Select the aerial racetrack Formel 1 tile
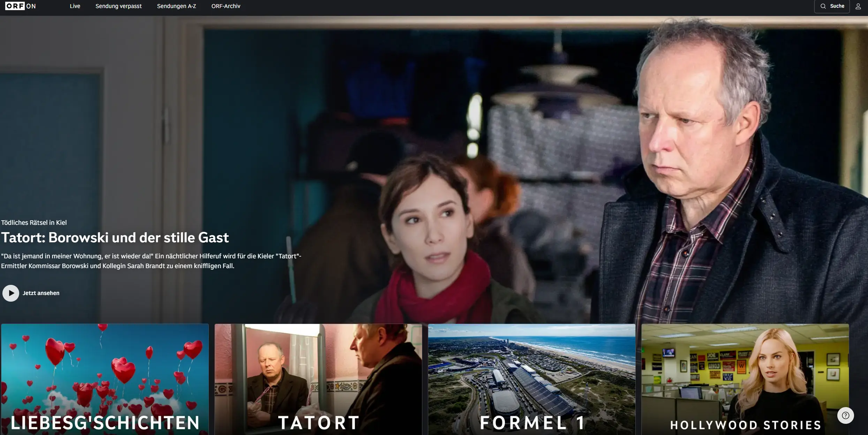868x435 pixels. point(531,370)
